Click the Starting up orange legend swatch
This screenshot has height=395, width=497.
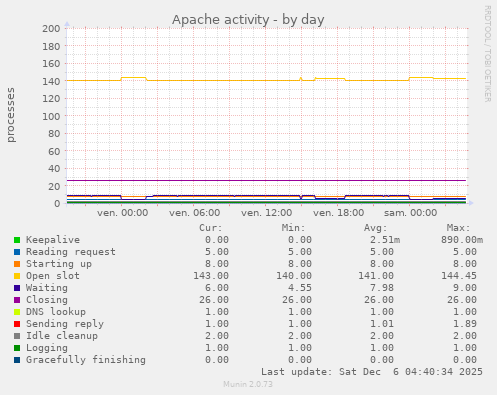(x=17, y=264)
